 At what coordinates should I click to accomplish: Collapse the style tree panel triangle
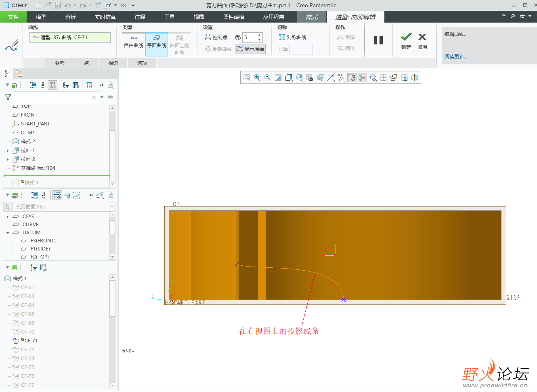7,267
